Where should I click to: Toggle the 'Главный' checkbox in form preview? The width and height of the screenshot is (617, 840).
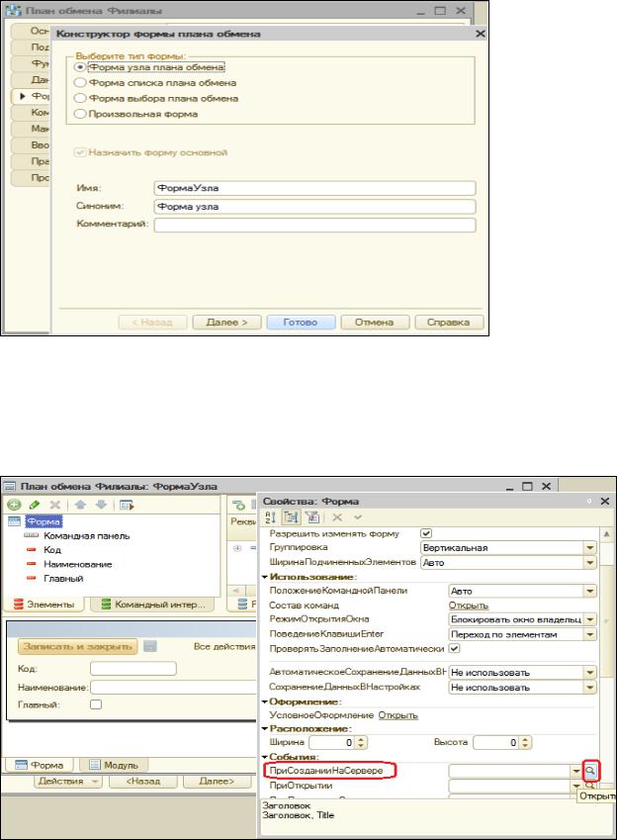click(96, 704)
